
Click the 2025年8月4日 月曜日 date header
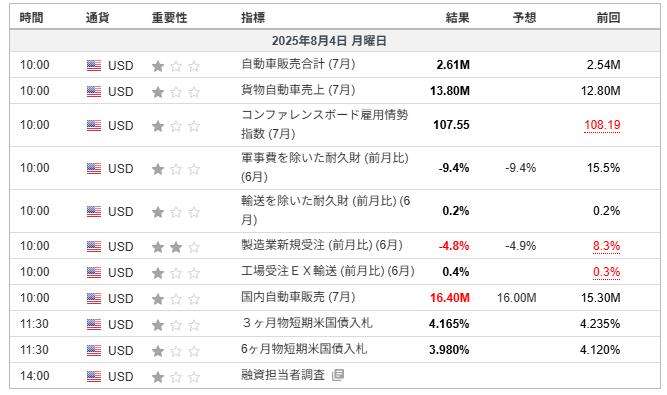[x=329, y=41]
